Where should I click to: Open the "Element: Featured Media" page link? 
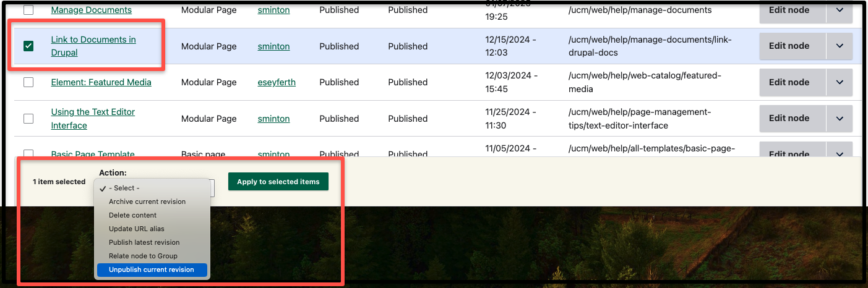click(101, 82)
